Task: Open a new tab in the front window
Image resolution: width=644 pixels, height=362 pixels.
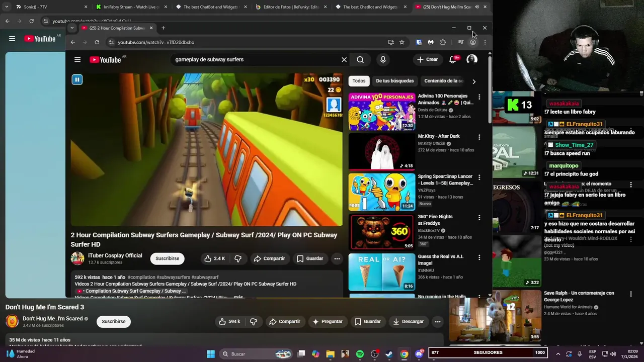Action: (x=163, y=28)
